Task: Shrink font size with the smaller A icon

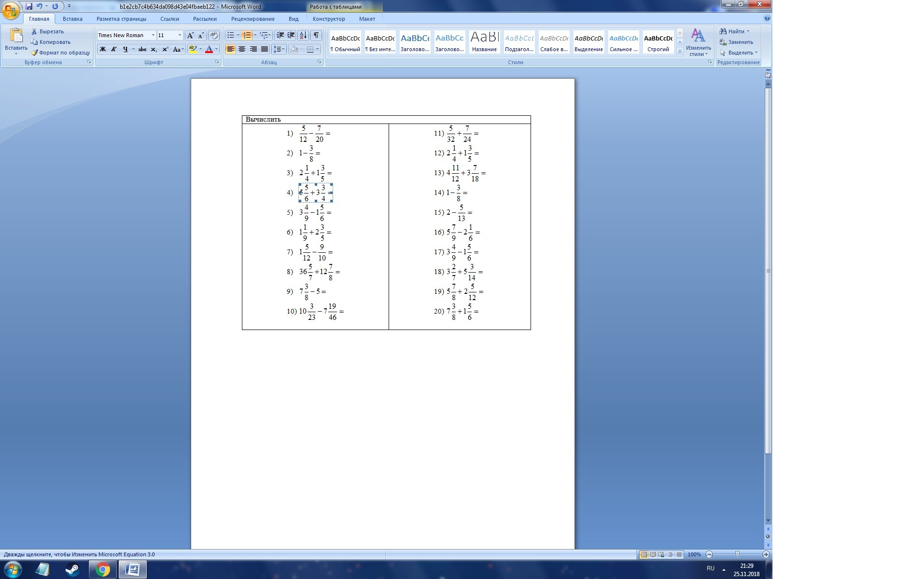Action: point(201,35)
